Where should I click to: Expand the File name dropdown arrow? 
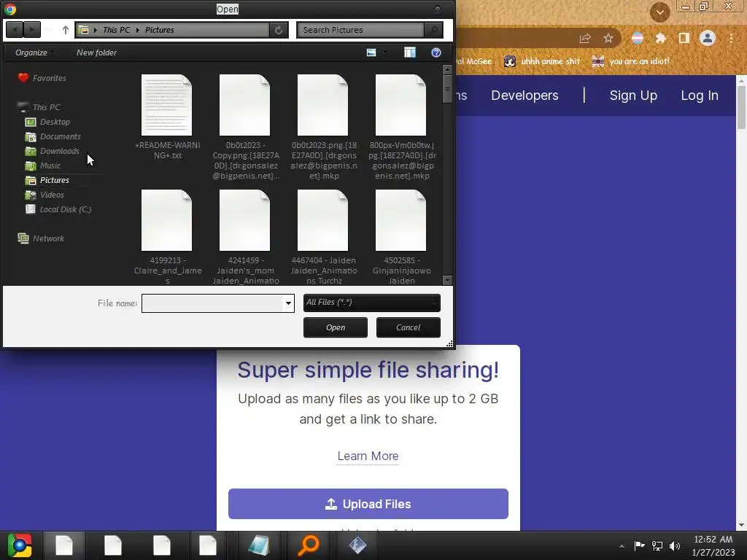(288, 303)
